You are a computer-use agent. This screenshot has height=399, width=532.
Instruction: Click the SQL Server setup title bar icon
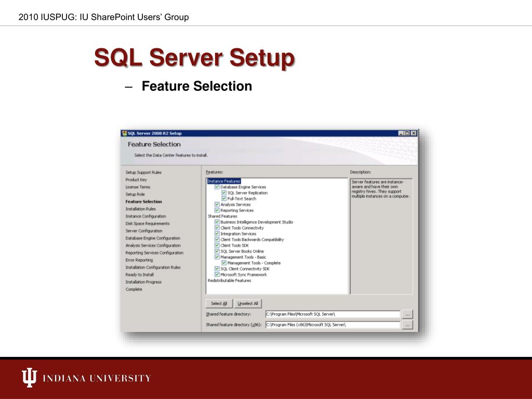click(x=125, y=134)
